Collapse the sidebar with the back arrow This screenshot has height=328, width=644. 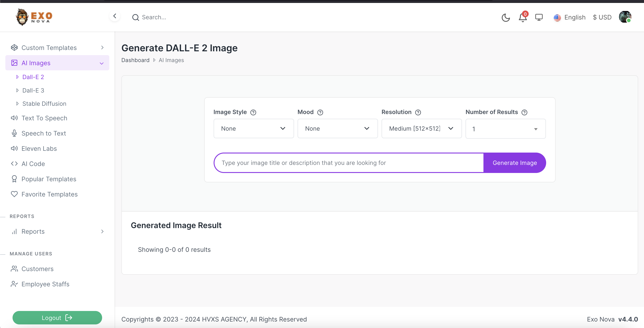[x=115, y=16]
